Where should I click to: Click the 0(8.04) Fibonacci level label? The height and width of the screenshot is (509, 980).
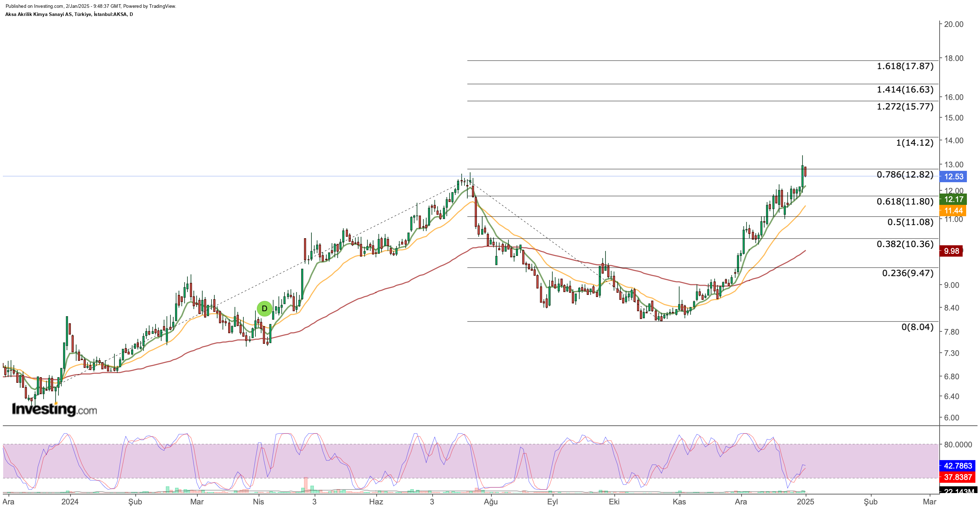917,328
